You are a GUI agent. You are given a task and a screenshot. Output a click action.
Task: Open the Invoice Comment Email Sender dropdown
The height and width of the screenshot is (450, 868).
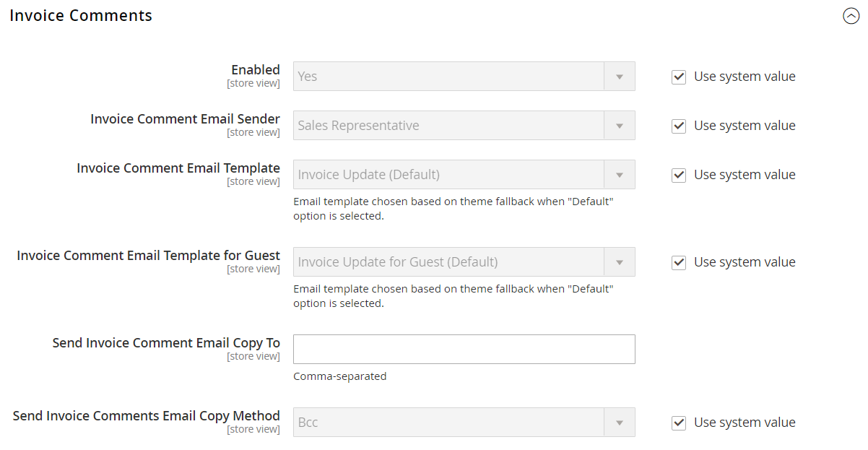pyautogui.click(x=449, y=126)
